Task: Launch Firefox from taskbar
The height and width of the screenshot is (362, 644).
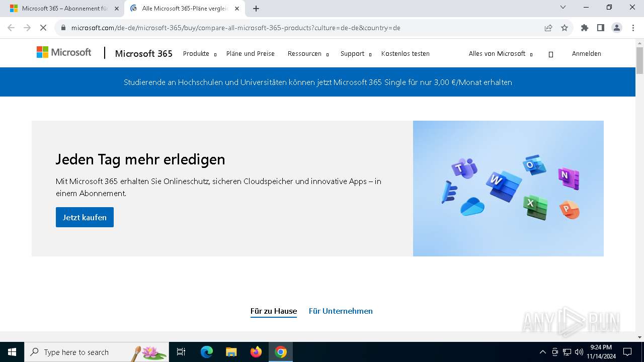Action: click(x=256, y=352)
